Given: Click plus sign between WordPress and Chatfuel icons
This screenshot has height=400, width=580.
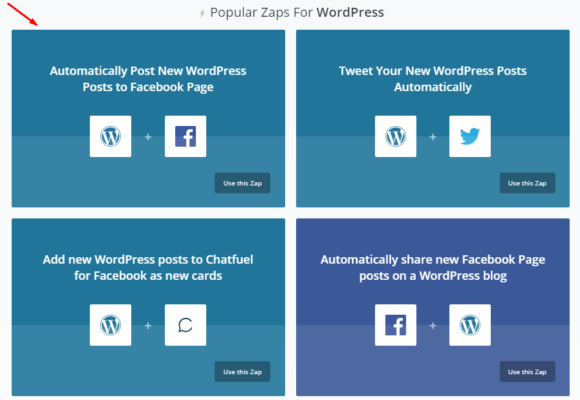Looking at the screenshot, I should [148, 326].
